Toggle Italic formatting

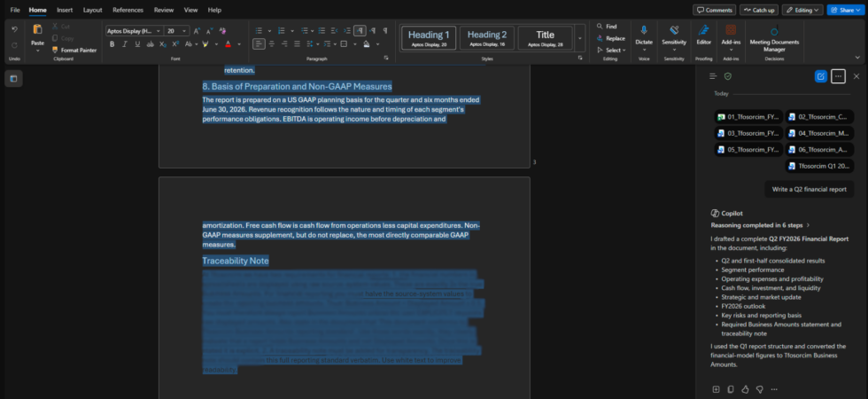point(125,44)
